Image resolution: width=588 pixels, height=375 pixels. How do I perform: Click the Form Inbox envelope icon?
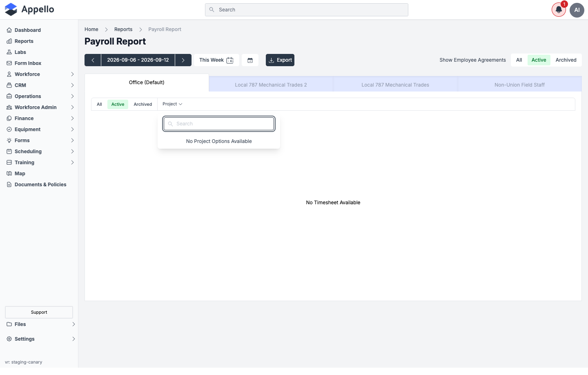(9, 63)
